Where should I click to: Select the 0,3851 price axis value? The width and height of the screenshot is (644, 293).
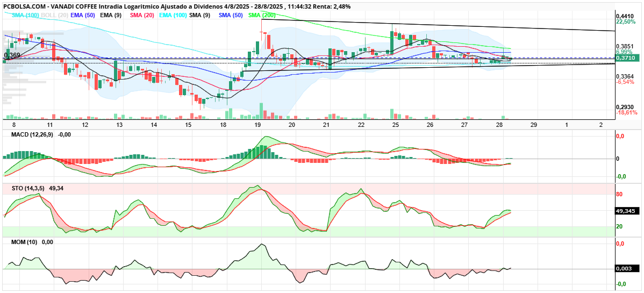[x=624, y=46]
